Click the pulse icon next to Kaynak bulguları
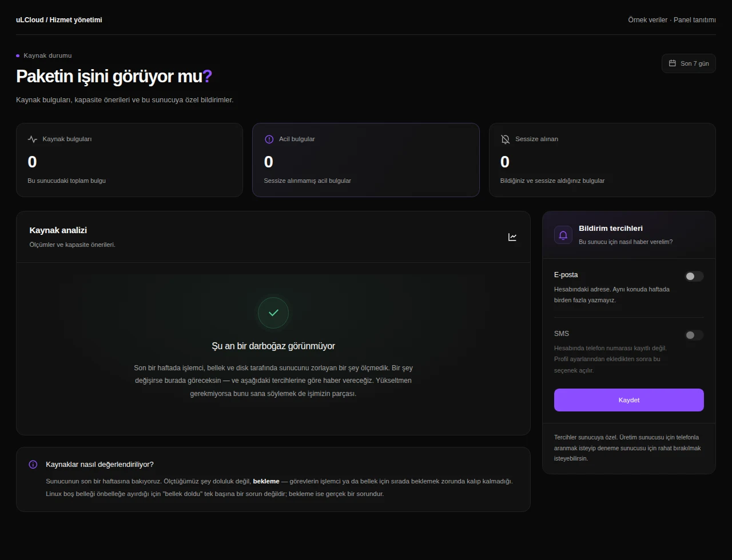 tap(33, 139)
